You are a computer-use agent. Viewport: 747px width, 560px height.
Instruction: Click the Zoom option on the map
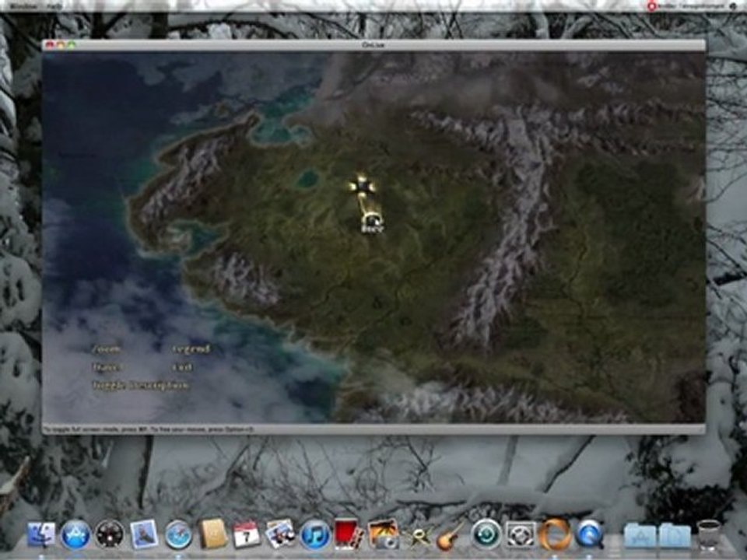(106, 349)
